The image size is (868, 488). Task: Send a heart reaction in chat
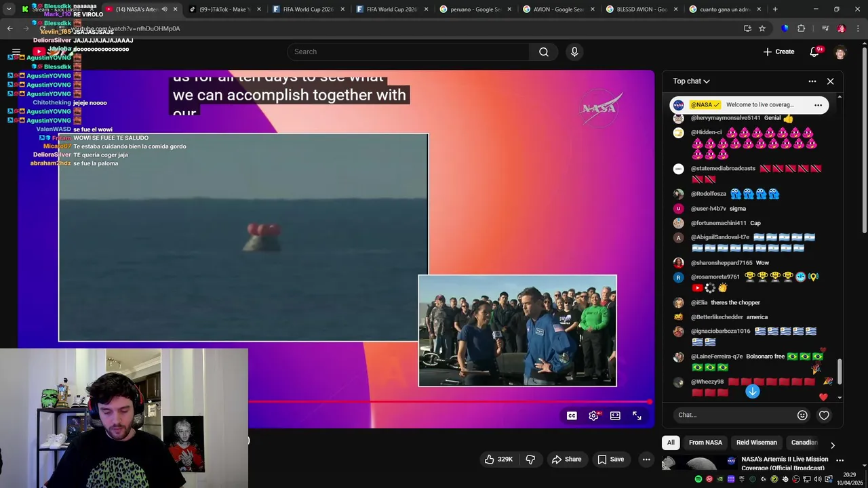point(824,415)
